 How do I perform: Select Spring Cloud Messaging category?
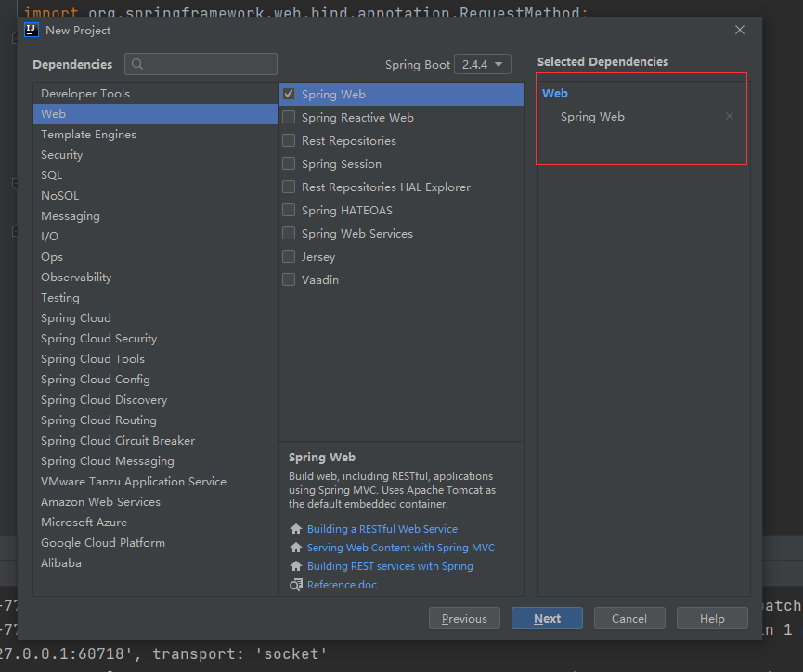click(x=156, y=461)
